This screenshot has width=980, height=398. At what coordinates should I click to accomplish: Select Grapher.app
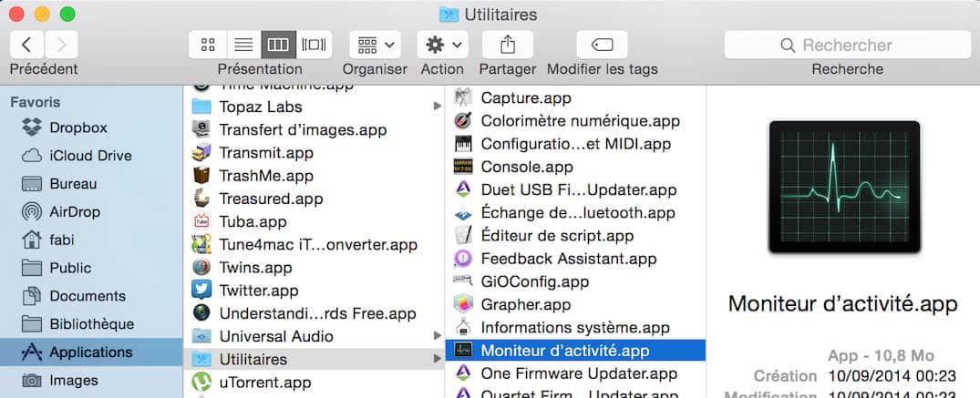tap(575, 304)
